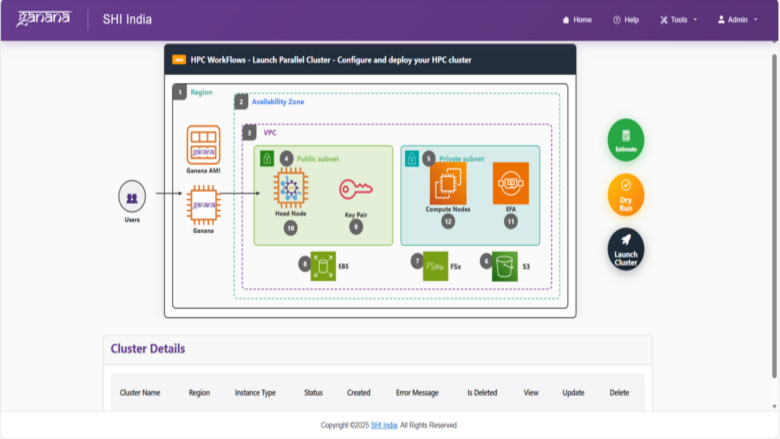This screenshot has width=780, height=439.
Task: Click the Users circle icon
Action: click(132, 196)
